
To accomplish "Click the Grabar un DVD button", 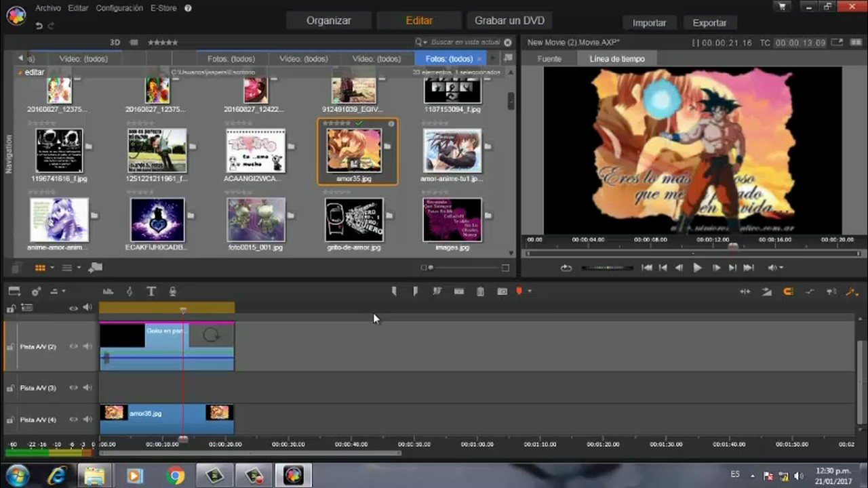I will point(509,20).
